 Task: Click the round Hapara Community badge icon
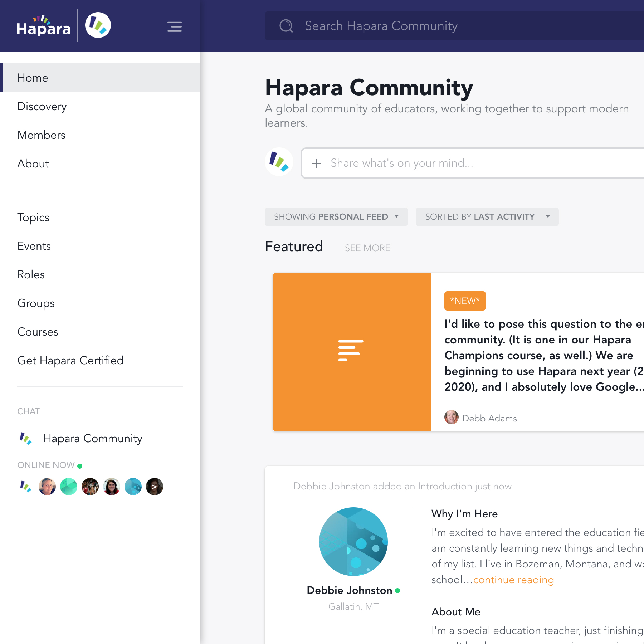pyautogui.click(x=98, y=25)
